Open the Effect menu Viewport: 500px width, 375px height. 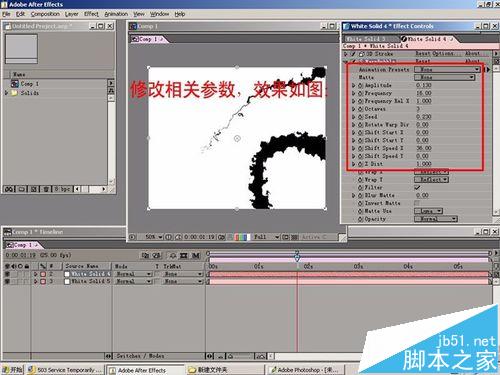tap(91, 14)
